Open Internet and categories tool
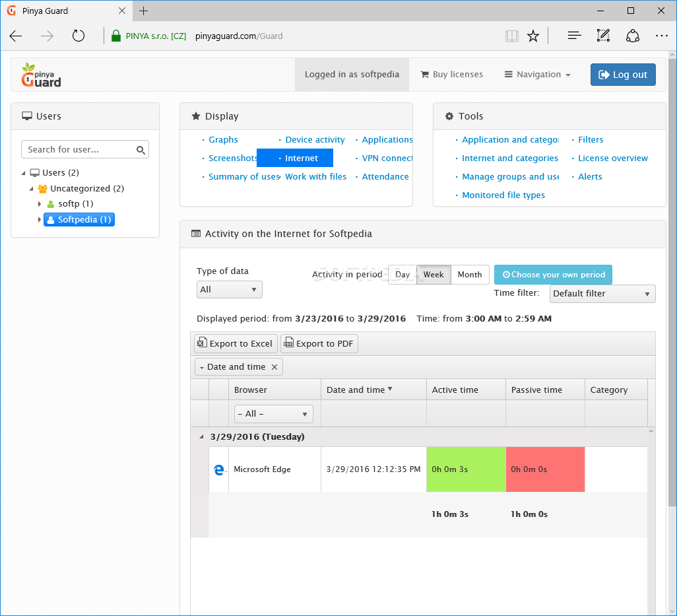The width and height of the screenshot is (677, 616). (x=510, y=158)
